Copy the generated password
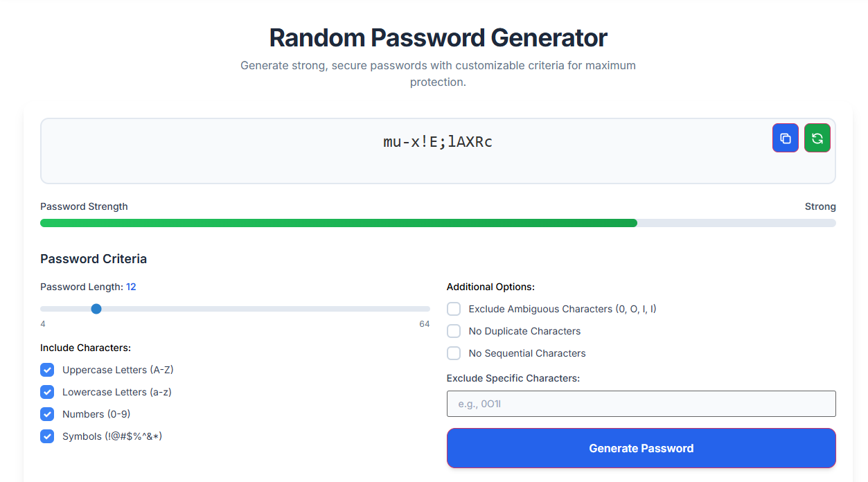The image size is (868, 482). 785,138
